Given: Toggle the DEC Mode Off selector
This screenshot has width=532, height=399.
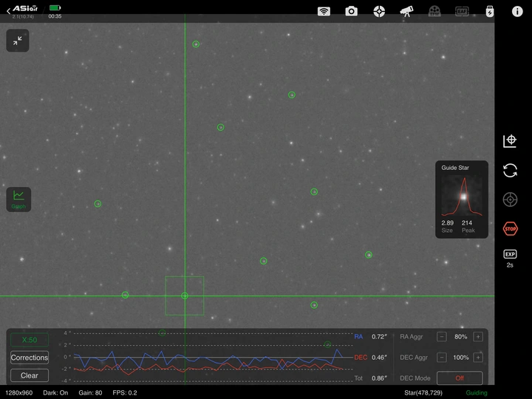Looking at the screenshot, I should coord(459,378).
